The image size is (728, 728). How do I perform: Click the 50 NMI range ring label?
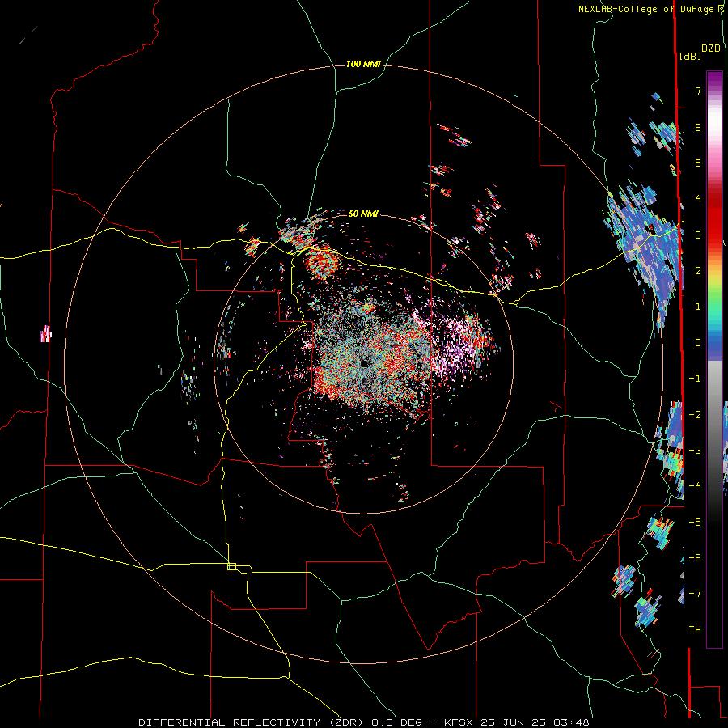click(x=363, y=214)
